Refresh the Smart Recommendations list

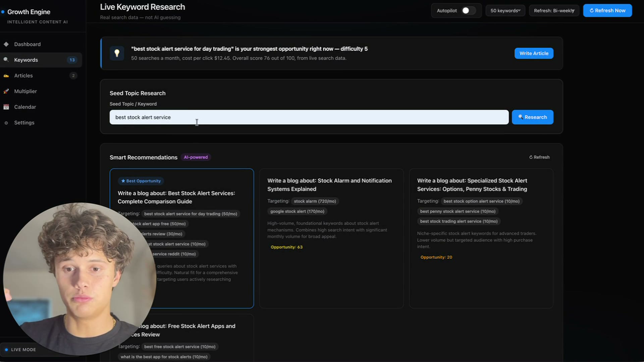[539, 157]
